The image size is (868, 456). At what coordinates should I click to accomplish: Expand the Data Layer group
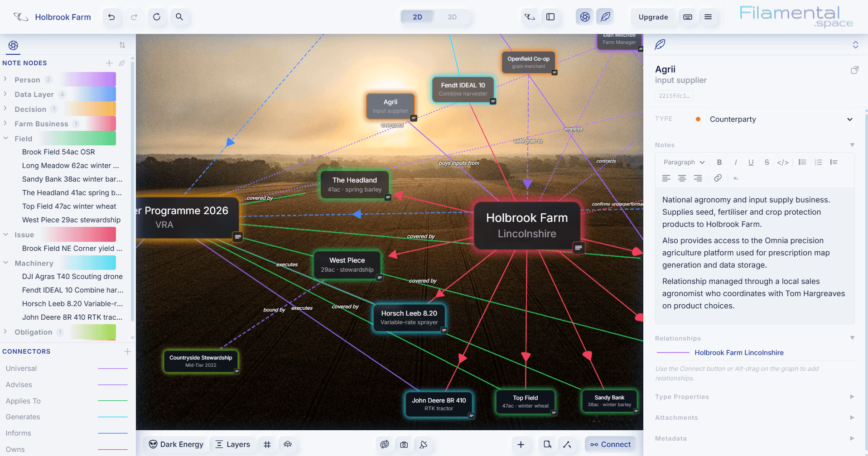(5, 94)
